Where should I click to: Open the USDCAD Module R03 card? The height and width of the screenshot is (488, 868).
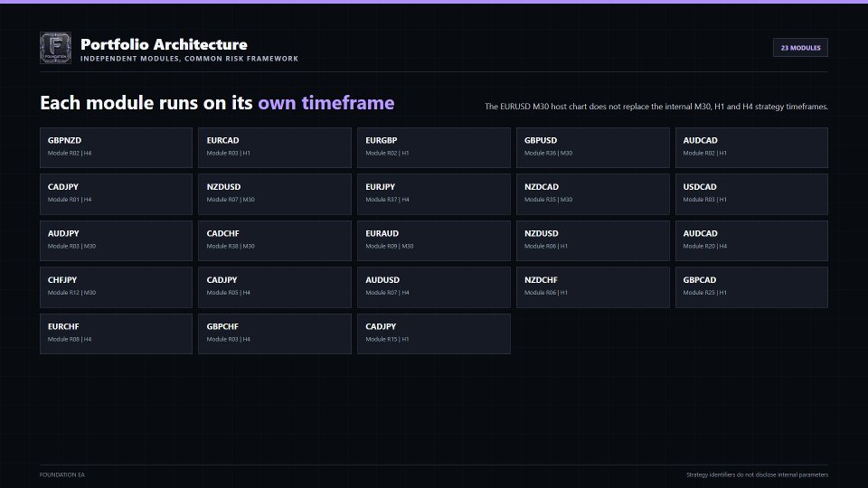pyautogui.click(x=751, y=194)
